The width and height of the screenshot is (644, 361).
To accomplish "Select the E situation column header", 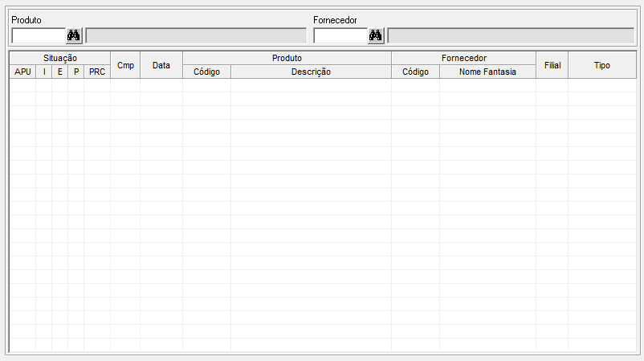I will click(x=60, y=72).
